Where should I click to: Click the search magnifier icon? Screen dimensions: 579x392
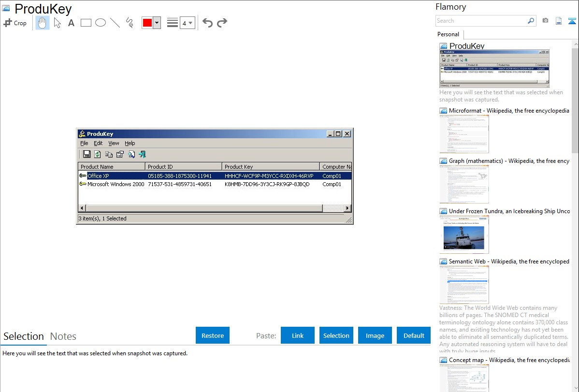[x=531, y=21]
